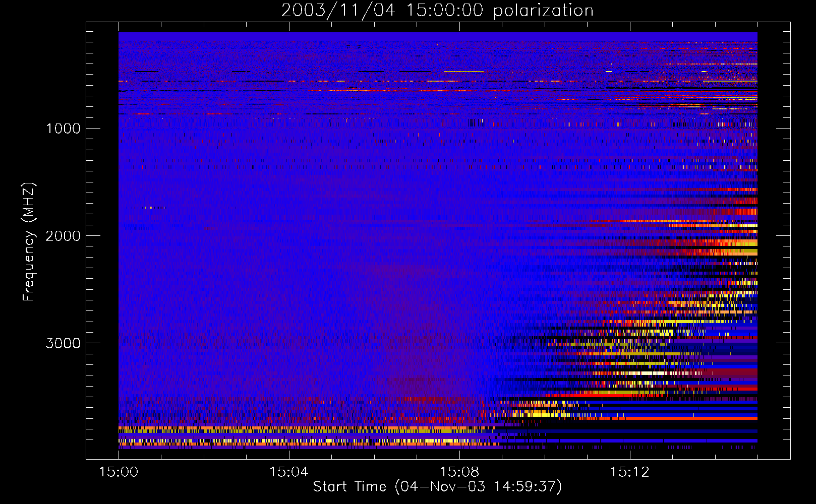Click the plot title '2003/11/04 15:00:00 polarization'

coord(437,11)
